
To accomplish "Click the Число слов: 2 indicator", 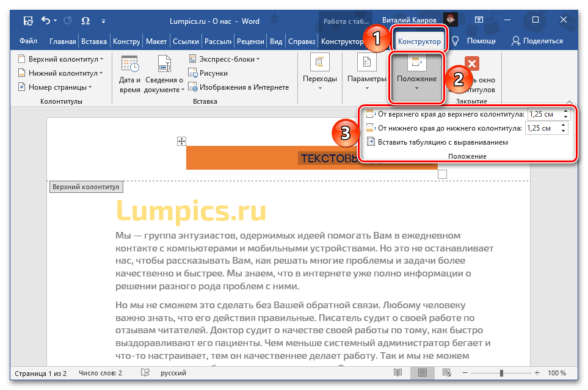I will [100, 373].
